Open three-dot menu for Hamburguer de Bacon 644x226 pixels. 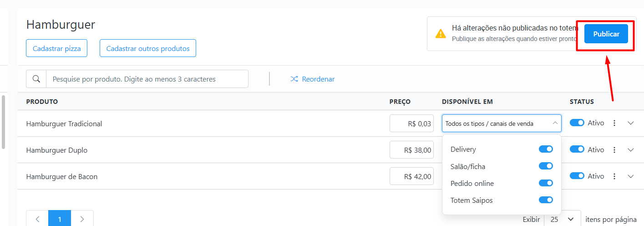pyautogui.click(x=614, y=176)
